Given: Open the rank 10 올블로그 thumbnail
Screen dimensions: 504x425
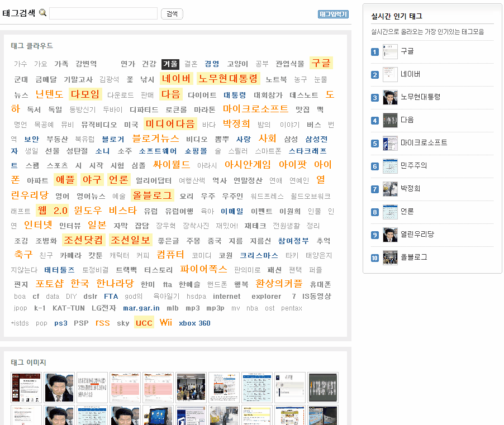Looking at the screenshot, I should pyautogui.click(x=390, y=257).
